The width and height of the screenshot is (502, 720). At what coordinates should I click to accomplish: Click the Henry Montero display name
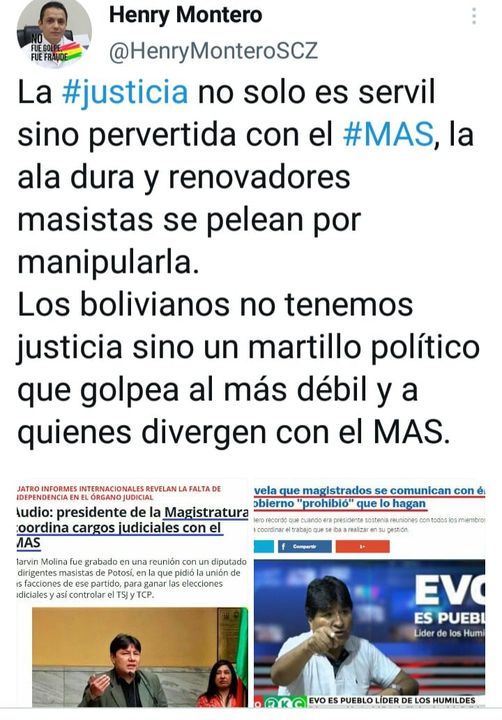(x=186, y=15)
